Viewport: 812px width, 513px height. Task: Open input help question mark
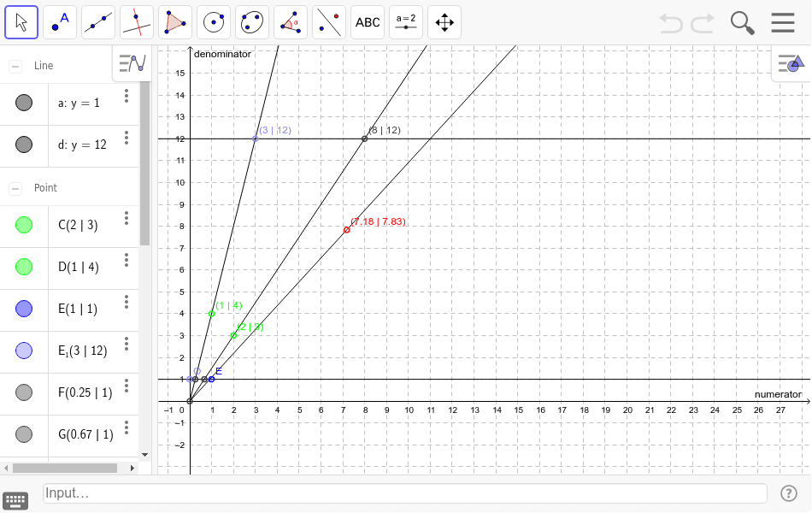(789, 493)
